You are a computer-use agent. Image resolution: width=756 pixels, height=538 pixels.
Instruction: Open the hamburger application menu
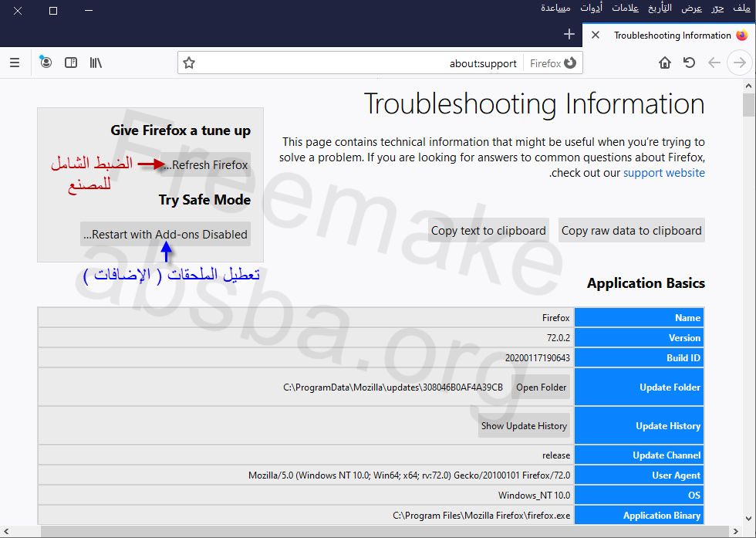15,63
